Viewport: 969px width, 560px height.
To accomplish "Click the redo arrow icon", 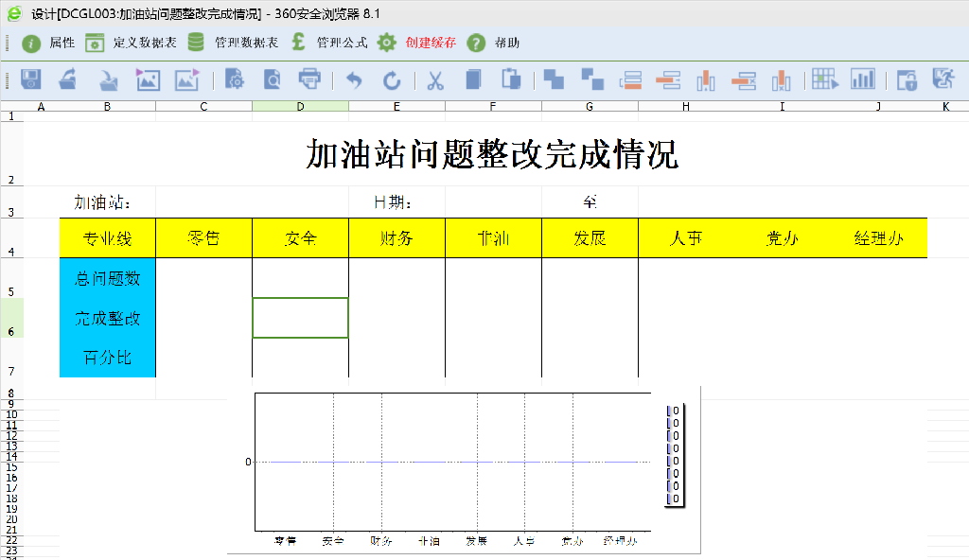I will [x=392, y=80].
